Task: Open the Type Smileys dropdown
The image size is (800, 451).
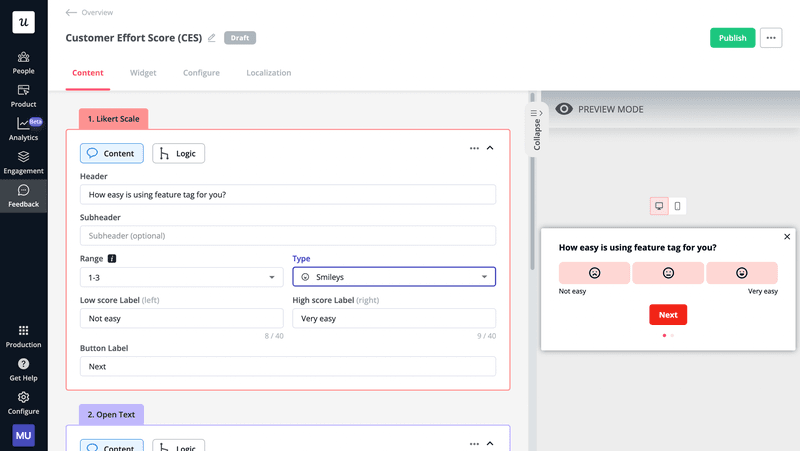Action: pos(394,277)
